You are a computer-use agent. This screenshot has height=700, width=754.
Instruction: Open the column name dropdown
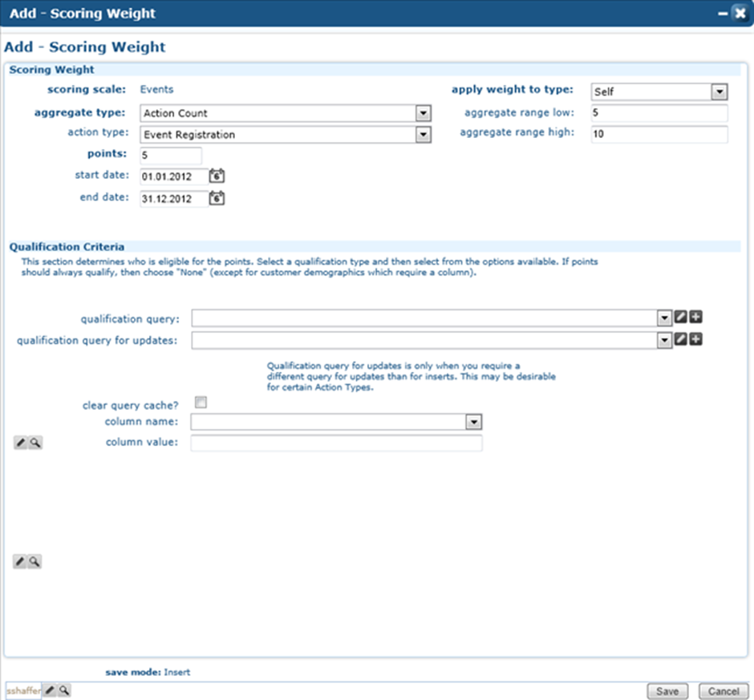click(475, 421)
